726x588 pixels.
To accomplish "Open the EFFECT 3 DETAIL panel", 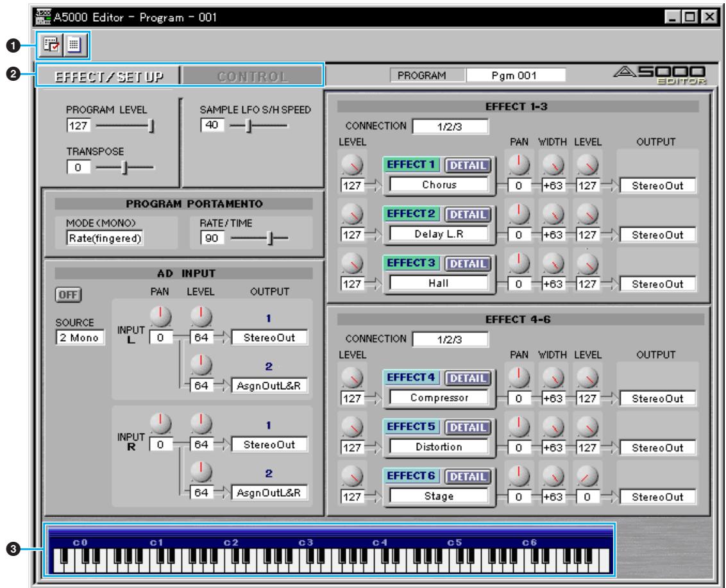I will point(468,264).
